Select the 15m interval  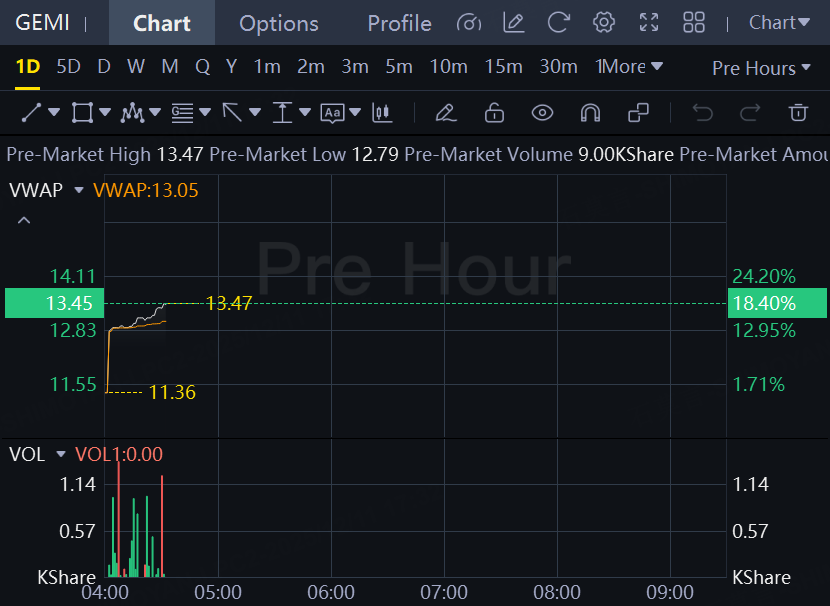tap(503, 67)
